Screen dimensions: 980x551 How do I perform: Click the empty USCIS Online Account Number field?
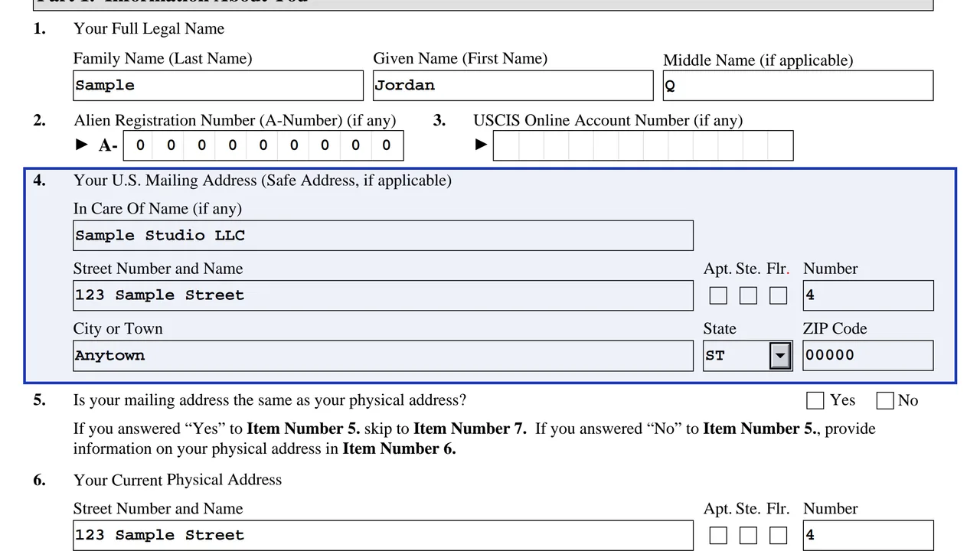point(643,146)
